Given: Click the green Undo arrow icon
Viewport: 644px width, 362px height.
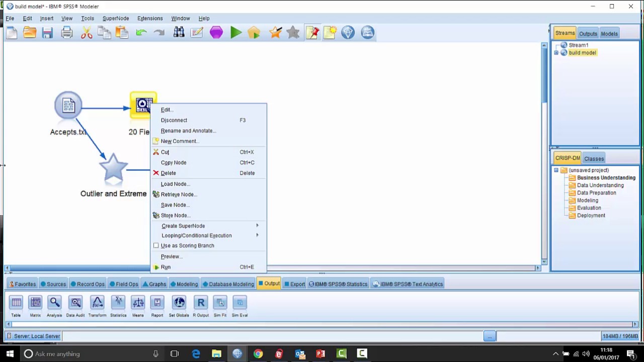Looking at the screenshot, I should [x=141, y=33].
